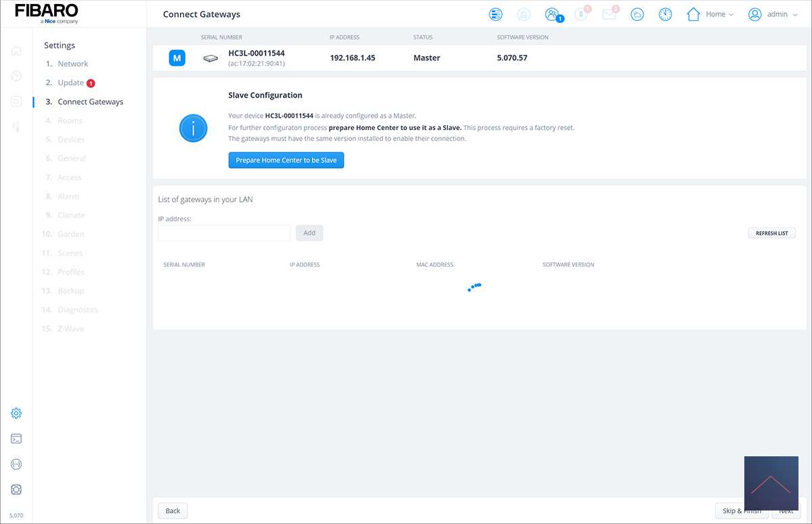The height and width of the screenshot is (524, 812).
Task: Open the admin user dropdown
Action: coord(773,14)
